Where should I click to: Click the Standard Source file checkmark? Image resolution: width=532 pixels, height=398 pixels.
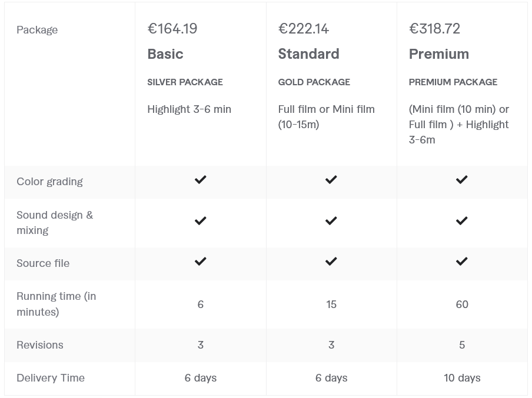click(x=331, y=261)
